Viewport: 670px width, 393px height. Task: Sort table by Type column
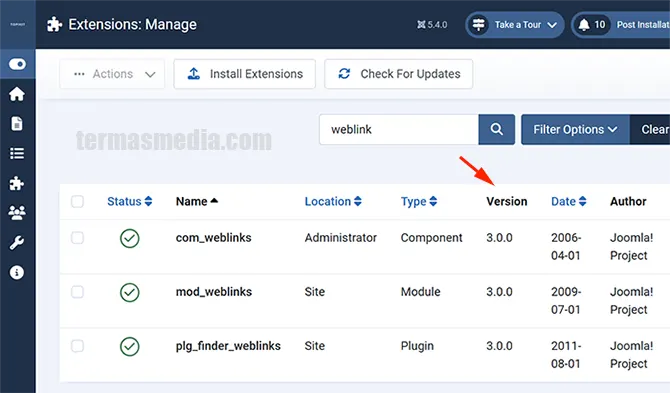tap(419, 201)
